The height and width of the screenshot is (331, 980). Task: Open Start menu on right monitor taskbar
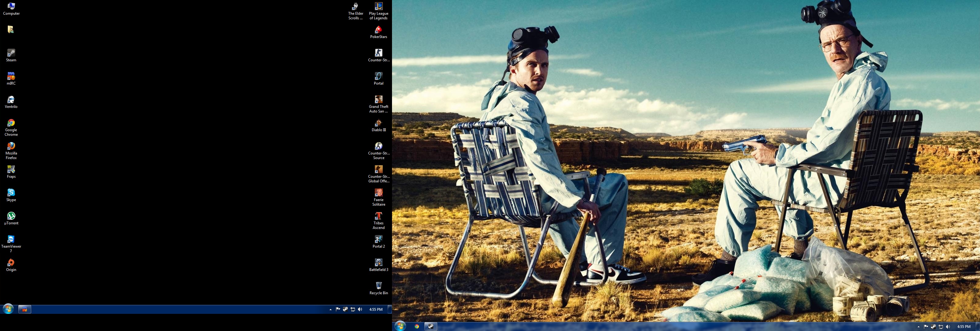(400, 326)
